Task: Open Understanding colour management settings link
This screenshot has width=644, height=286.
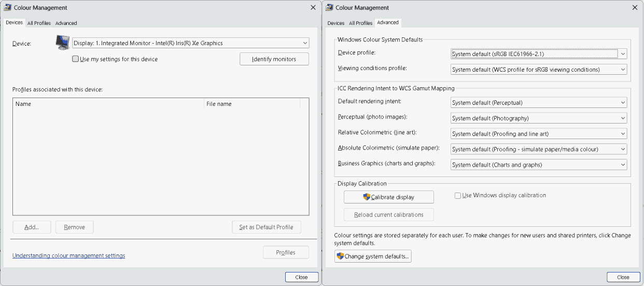Action: click(x=68, y=255)
